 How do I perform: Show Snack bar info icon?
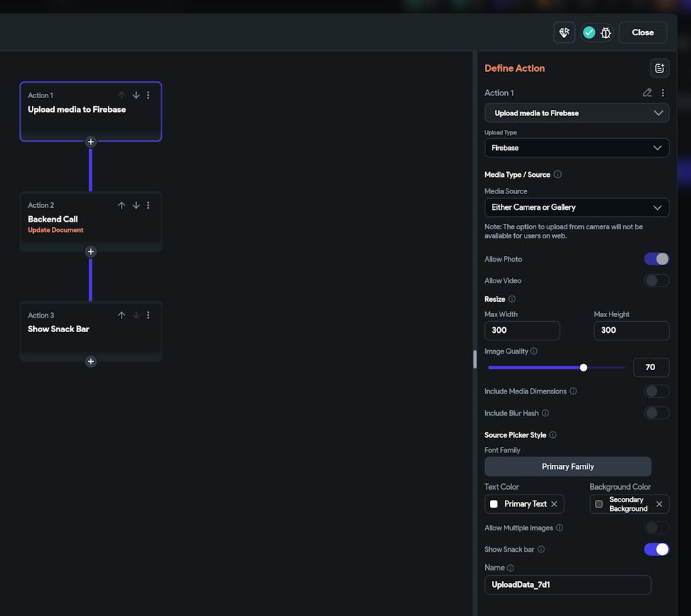541,549
